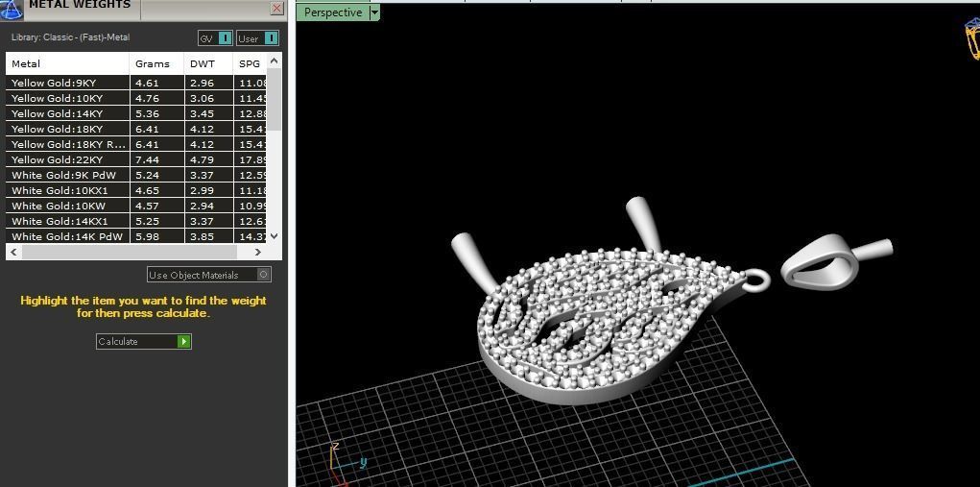Click the table scroll up arrow
This screenshot has width=980, height=487.
coord(274,61)
